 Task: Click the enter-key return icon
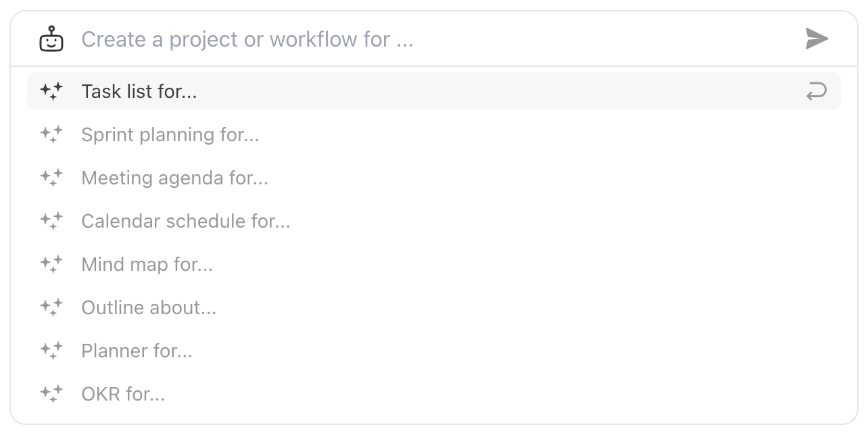(x=817, y=91)
